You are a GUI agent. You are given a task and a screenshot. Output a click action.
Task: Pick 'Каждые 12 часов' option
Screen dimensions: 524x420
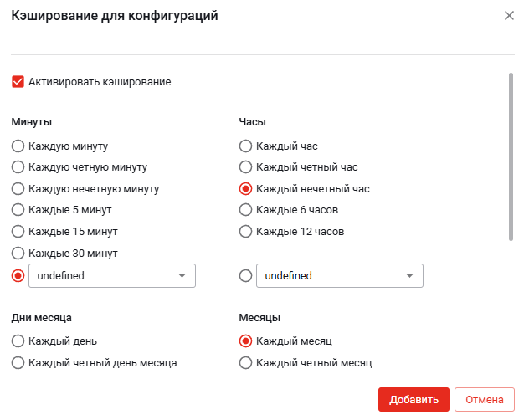click(245, 232)
